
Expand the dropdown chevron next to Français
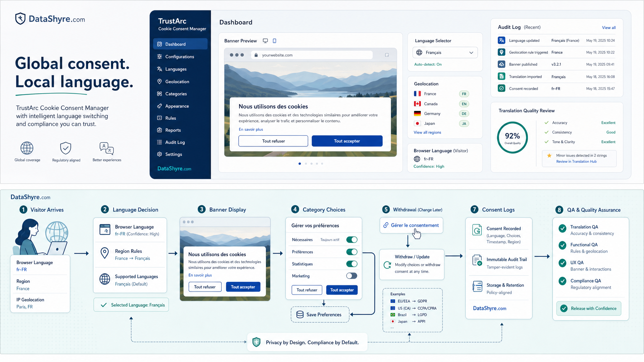click(471, 52)
